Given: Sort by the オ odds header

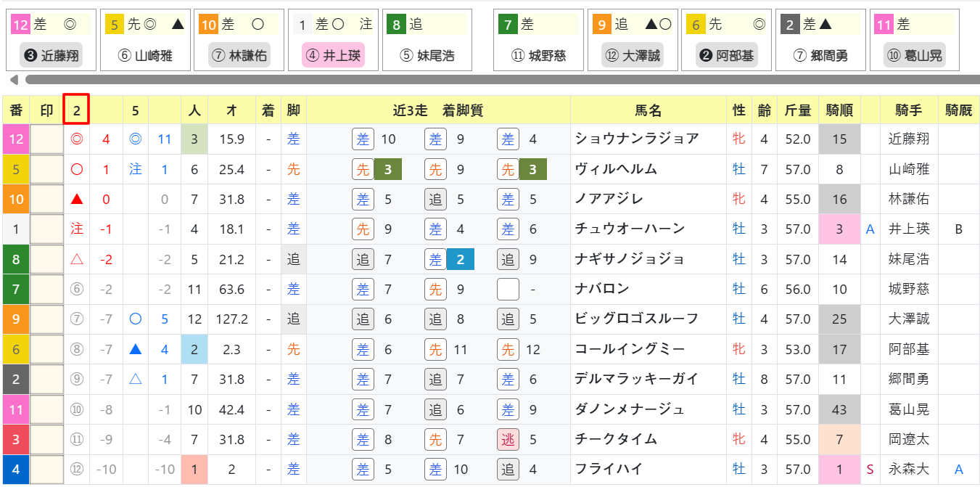Looking at the screenshot, I should [232, 111].
